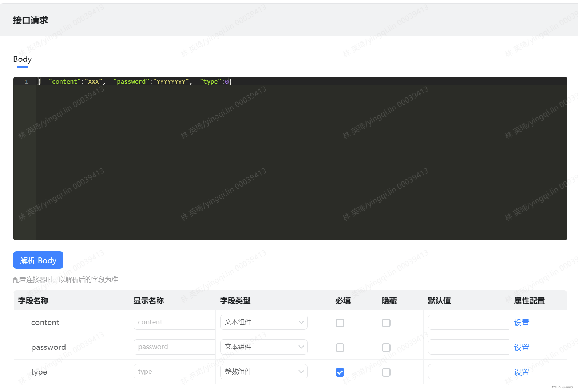Check 隐藏 checkbox for password
The image size is (578, 392).
[x=386, y=348]
